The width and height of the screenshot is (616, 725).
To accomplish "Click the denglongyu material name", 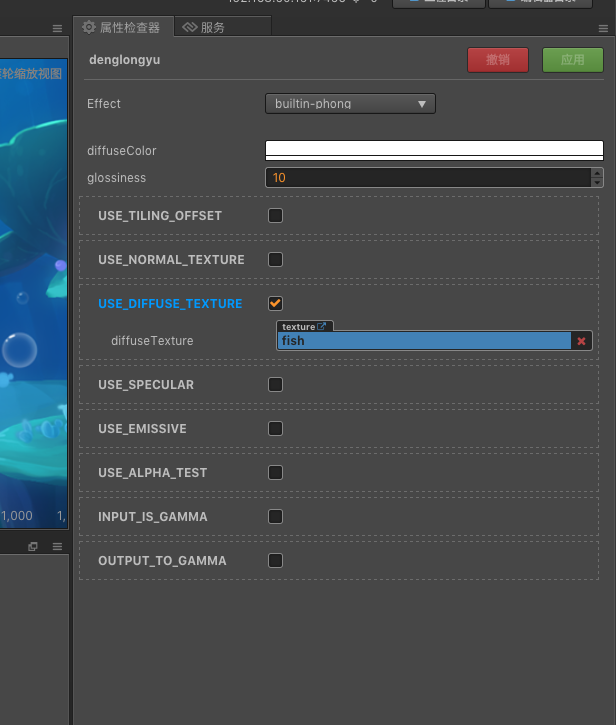I will [x=124, y=60].
